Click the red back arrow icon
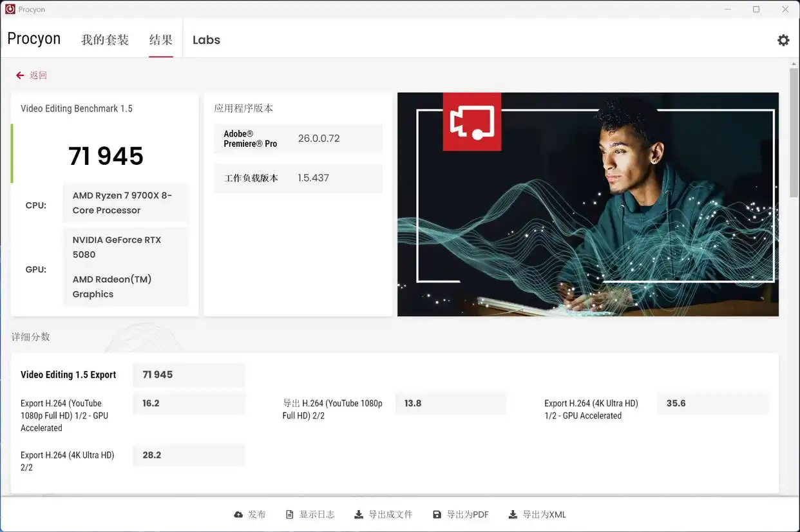 tap(20, 75)
